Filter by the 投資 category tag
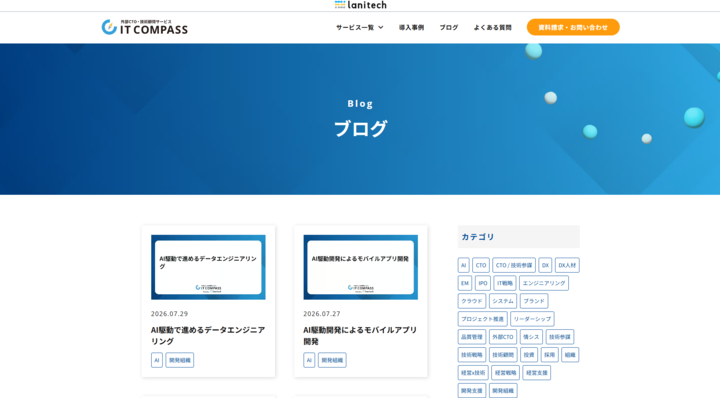720x398 pixels. tap(529, 354)
